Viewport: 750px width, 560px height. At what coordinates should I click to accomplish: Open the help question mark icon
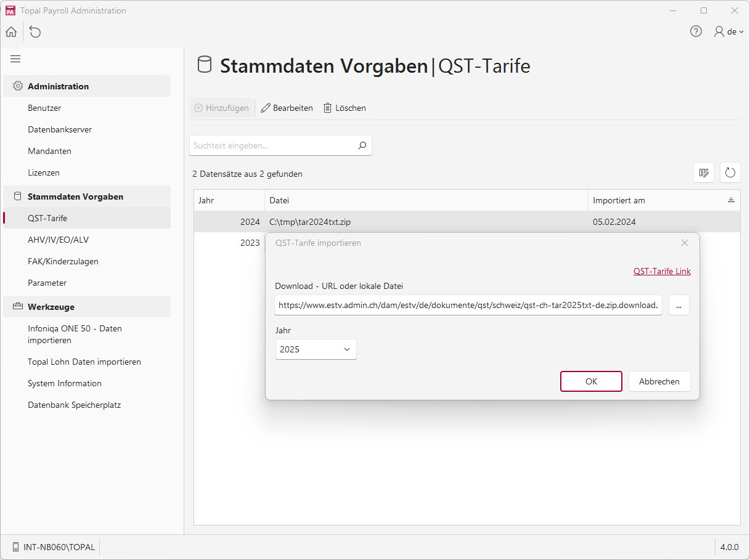[696, 31]
